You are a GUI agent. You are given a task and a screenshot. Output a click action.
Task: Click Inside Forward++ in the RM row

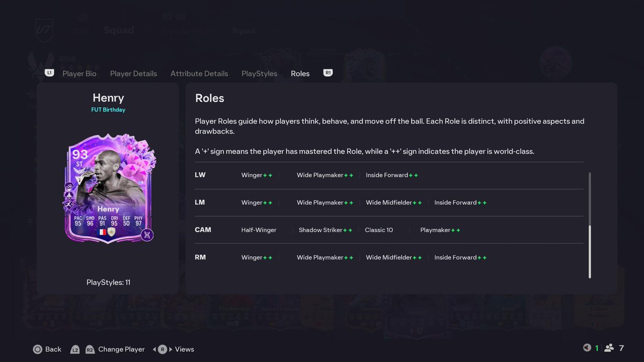pos(460,257)
